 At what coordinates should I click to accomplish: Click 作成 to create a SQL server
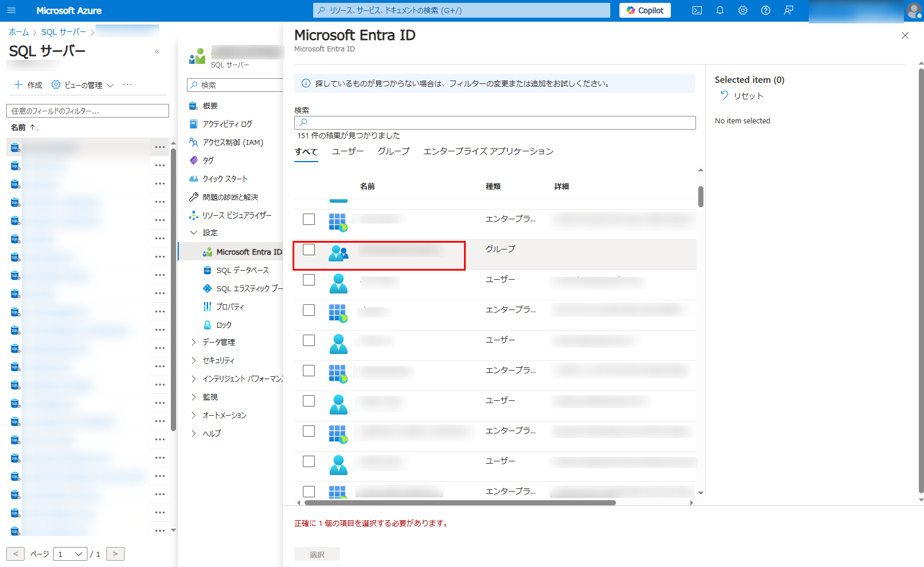pos(28,85)
